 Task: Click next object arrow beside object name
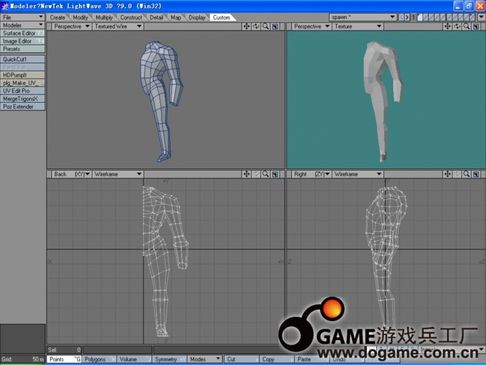pyautogui.click(x=407, y=17)
